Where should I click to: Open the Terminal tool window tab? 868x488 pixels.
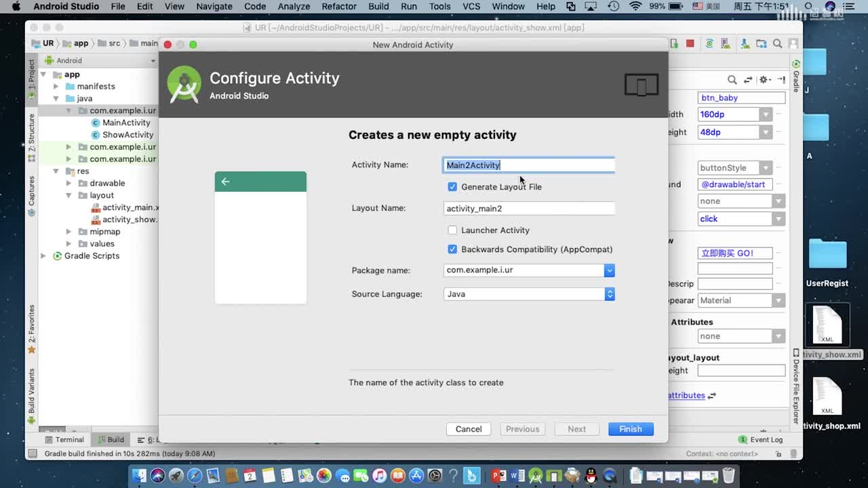[x=64, y=440]
